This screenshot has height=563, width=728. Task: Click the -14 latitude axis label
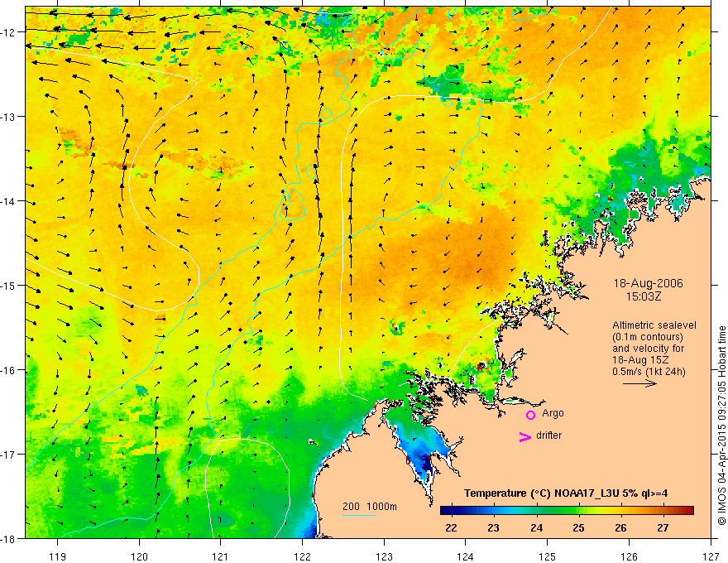[x=9, y=201]
